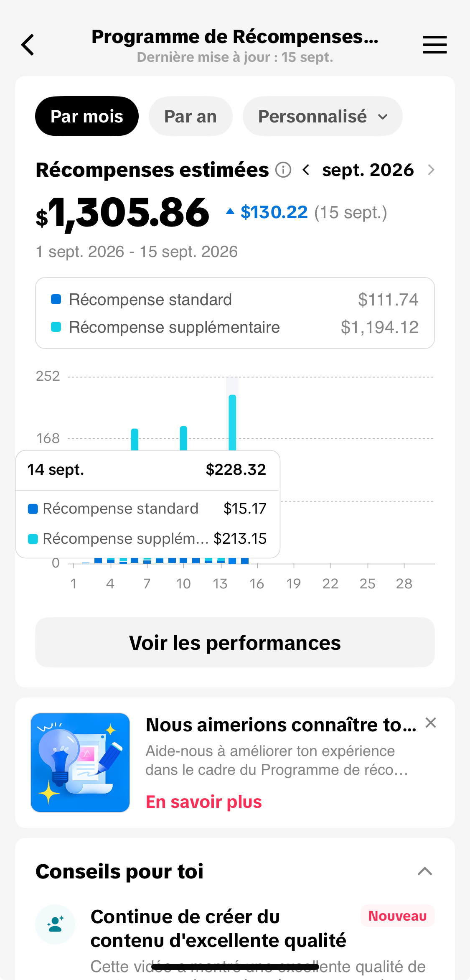This screenshot has height=980, width=470.
Task: Select the tallest bar in the chart
Action: 232,422
